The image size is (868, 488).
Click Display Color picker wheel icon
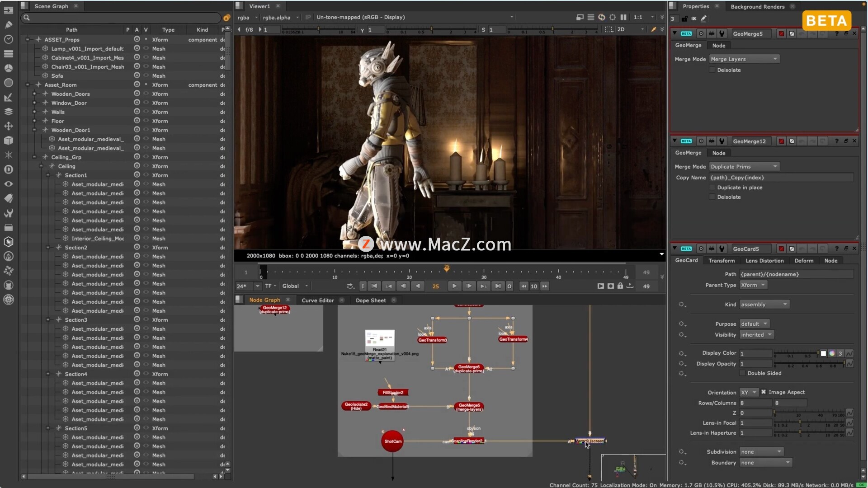832,353
